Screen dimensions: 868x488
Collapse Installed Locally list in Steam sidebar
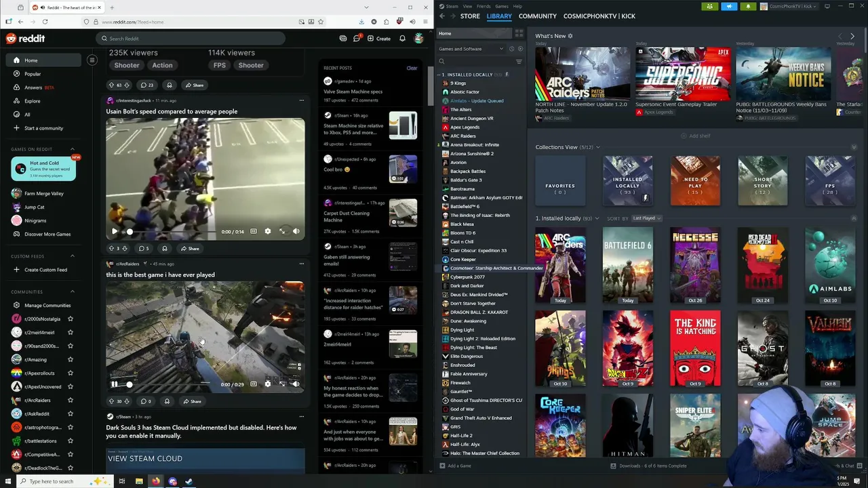pyautogui.click(x=440, y=75)
